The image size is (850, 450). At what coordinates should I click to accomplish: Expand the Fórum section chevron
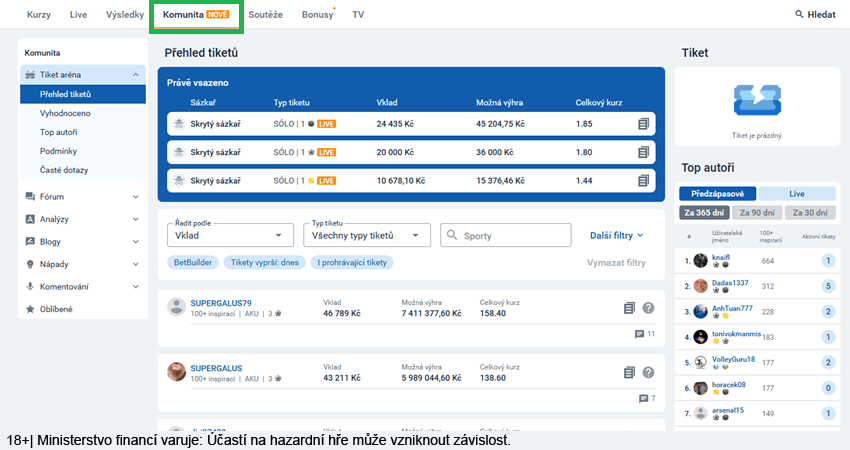click(136, 197)
